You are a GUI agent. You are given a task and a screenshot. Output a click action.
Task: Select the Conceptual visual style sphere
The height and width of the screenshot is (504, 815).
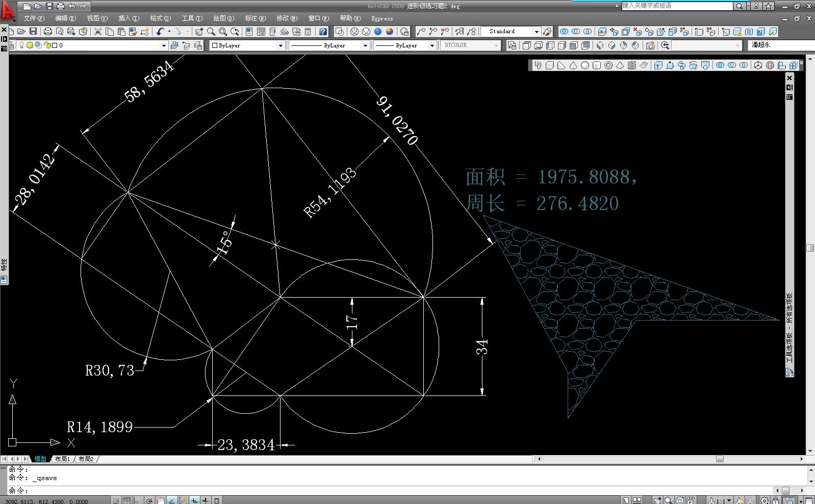390,32
